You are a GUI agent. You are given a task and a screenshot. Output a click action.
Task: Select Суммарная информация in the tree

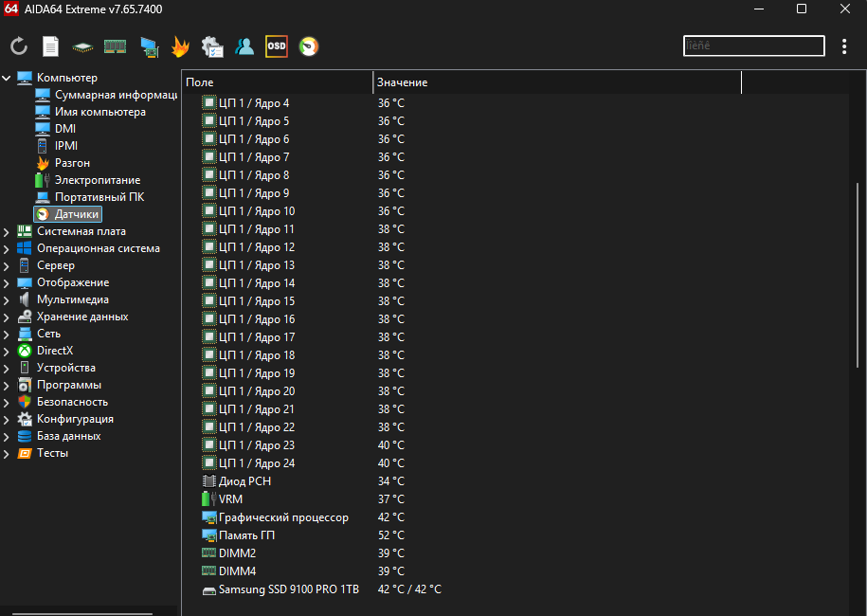[105, 95]
